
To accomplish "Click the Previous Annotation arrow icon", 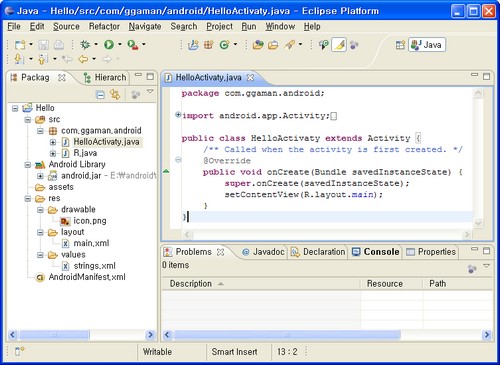I will pos(42,59).
